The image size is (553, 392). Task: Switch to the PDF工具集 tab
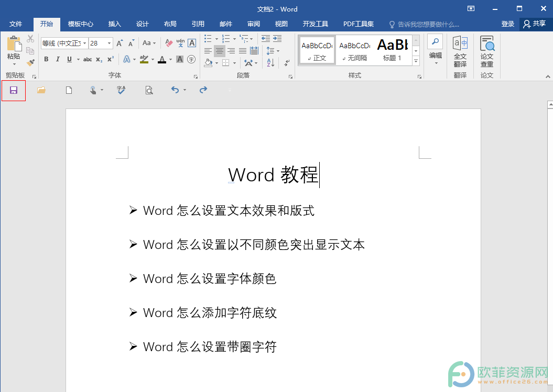[x=359, y=24]
